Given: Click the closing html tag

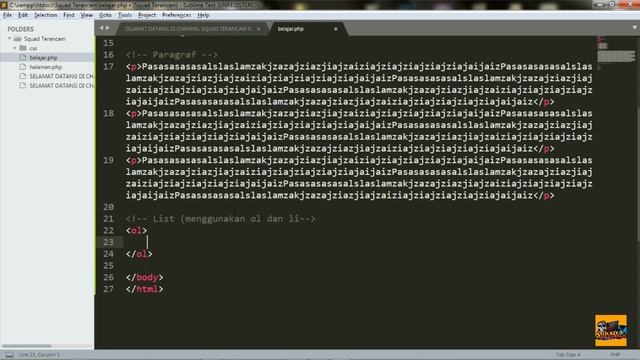Looking at the screenshot, I should [144, 289].
